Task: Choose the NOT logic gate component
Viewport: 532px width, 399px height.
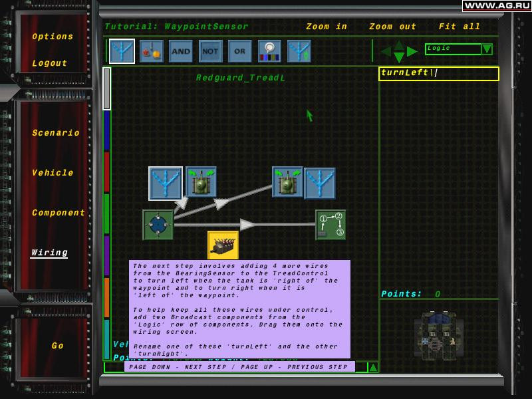Action: pyautogui.click(x=210, y=51)
